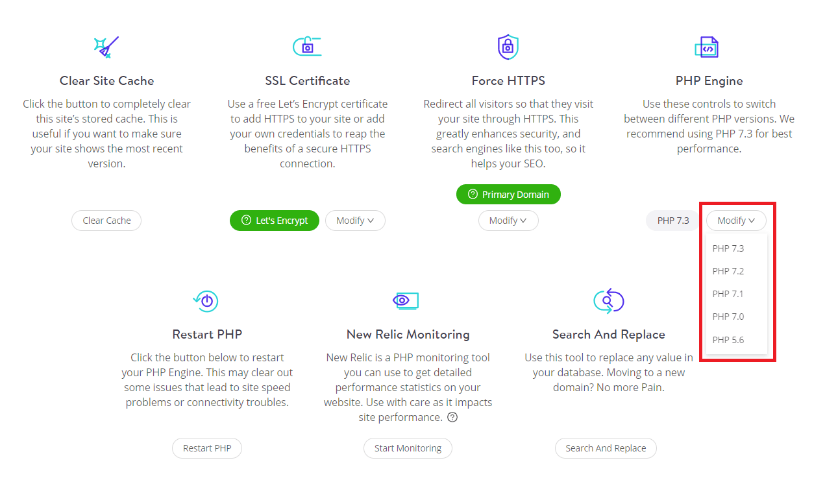Click the PHP 7.3 version label pill
This screenshot has width=825, height=504.
(x=672, y=220)
